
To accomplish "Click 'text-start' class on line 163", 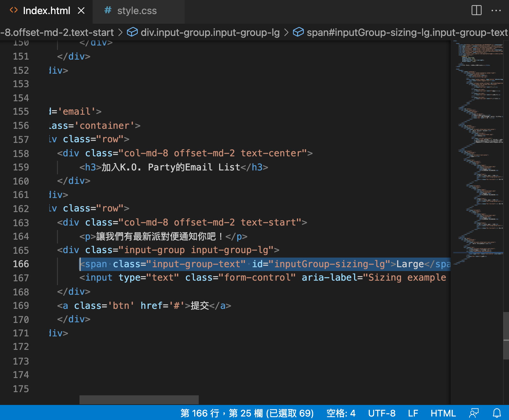I will click(268, 222).
